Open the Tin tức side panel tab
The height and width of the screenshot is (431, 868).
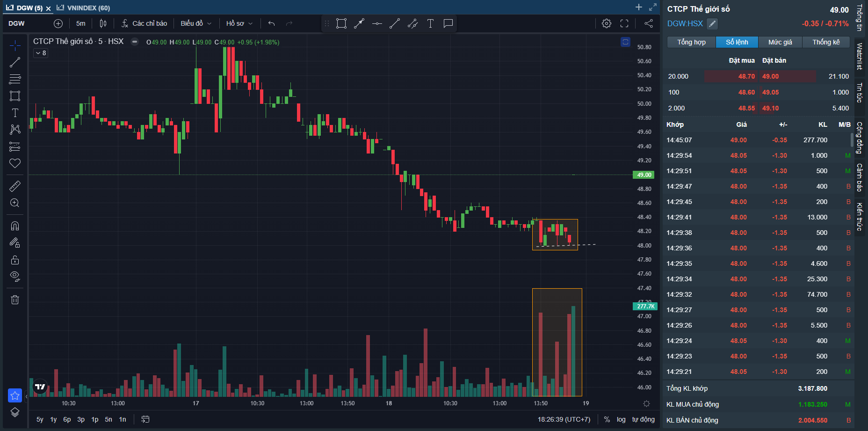[x=860, y=93]
